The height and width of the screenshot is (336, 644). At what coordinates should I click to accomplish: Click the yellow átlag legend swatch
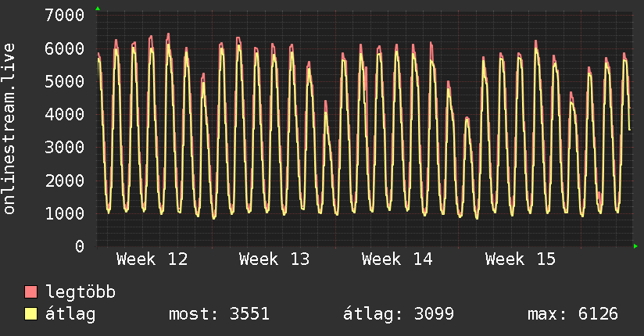click(x=30, y=314)
